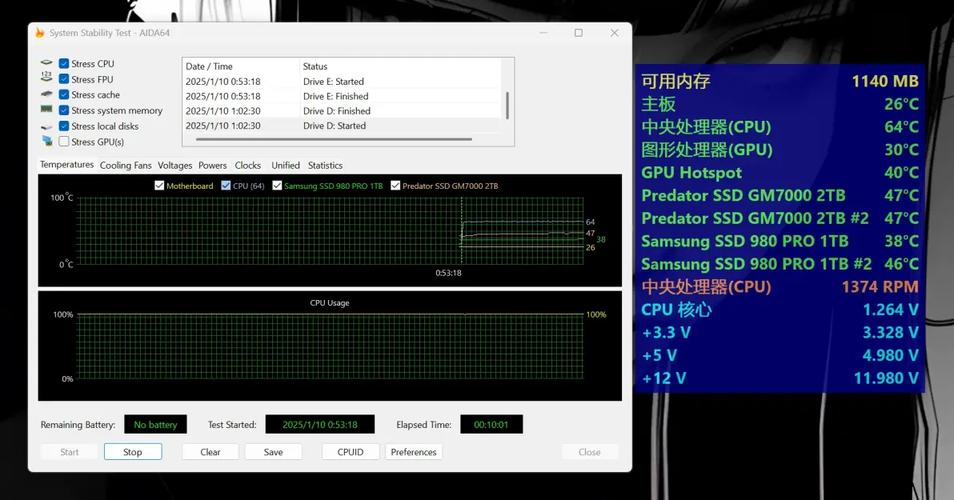Viewport: 954px width, 500px height.
Task: Click 中央处理器(CPU) 64°C row in sensor panel
Action: click(779, 127)
